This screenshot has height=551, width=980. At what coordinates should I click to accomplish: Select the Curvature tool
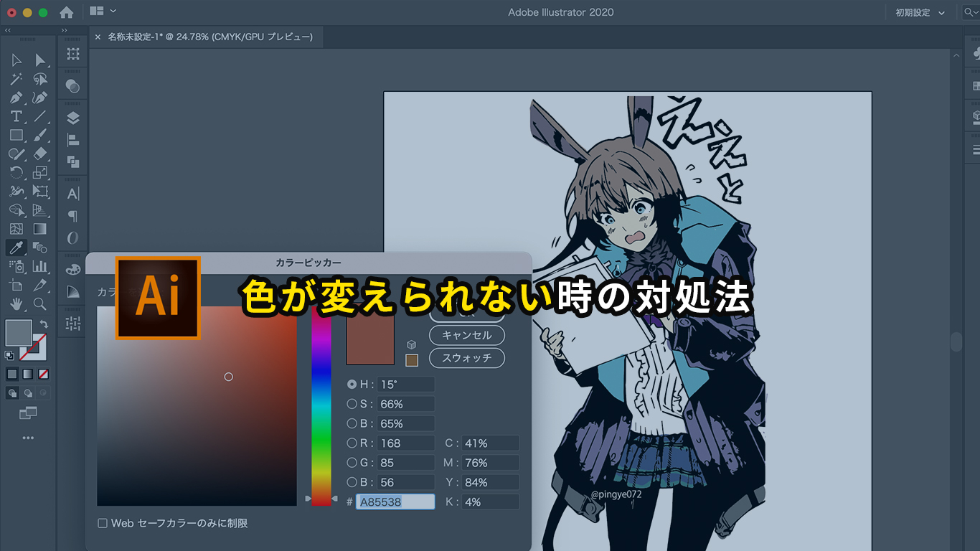point(40,98)
